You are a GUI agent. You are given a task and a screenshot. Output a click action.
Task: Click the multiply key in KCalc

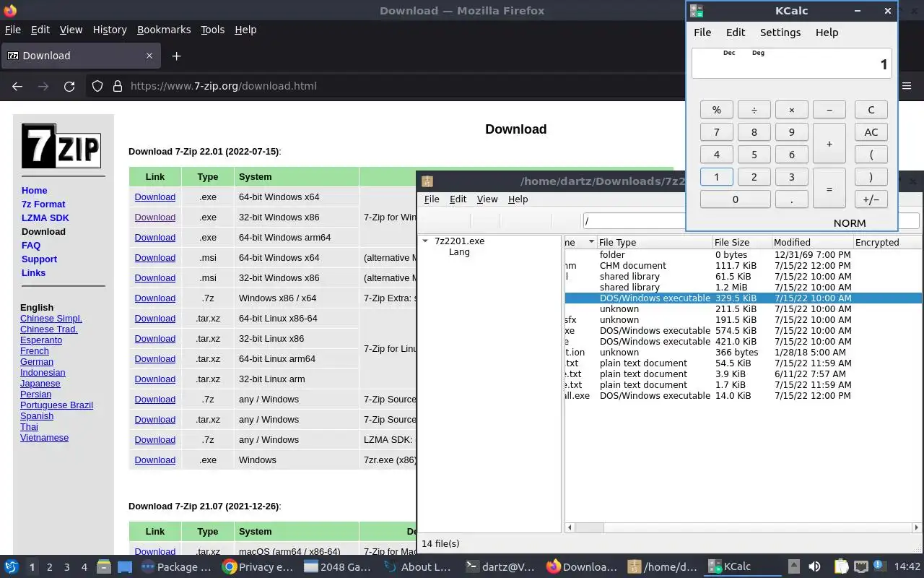tap(791, 110)
